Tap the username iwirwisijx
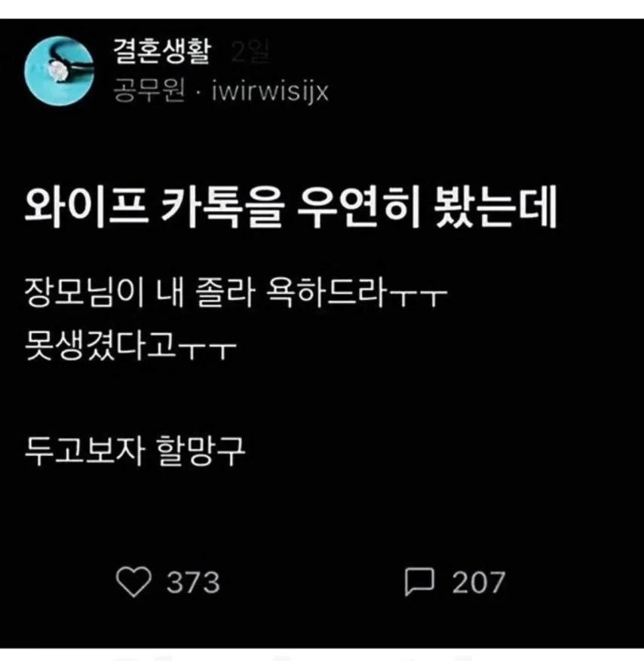Viewport: 644px width, 661px height. (x=270, y=90)
